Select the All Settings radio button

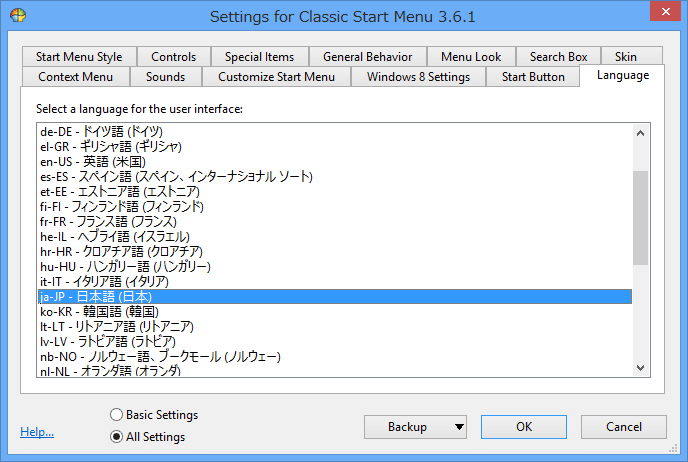(117, 437)
